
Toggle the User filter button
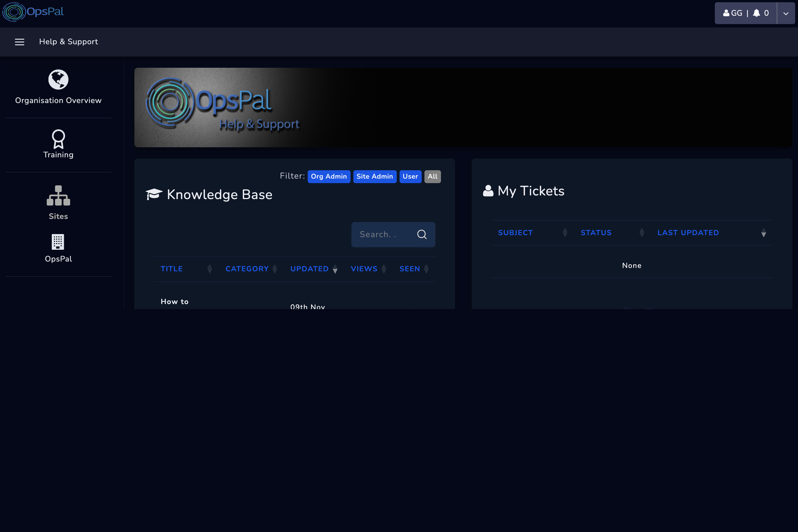tap(410, 176)
